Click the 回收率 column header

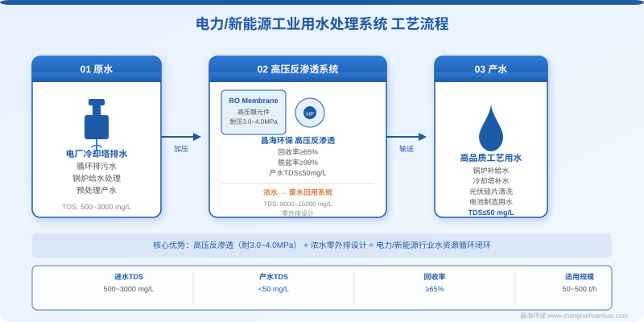[435, 277]
